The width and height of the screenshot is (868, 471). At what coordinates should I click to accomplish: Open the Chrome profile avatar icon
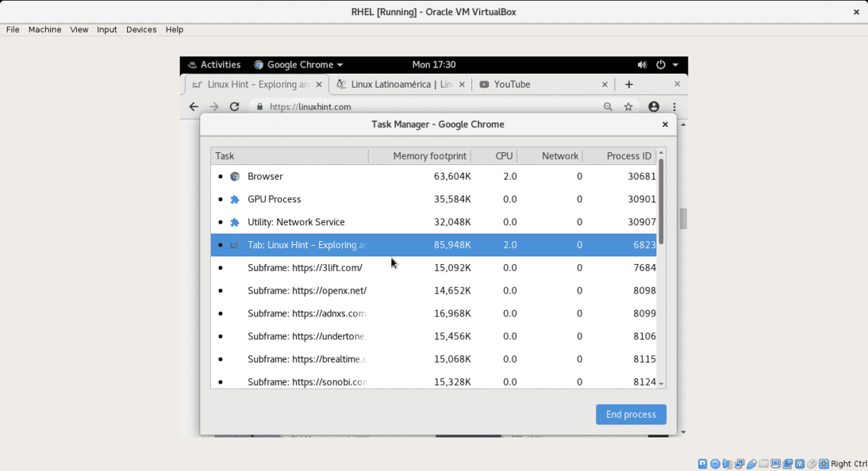[653, 107]
